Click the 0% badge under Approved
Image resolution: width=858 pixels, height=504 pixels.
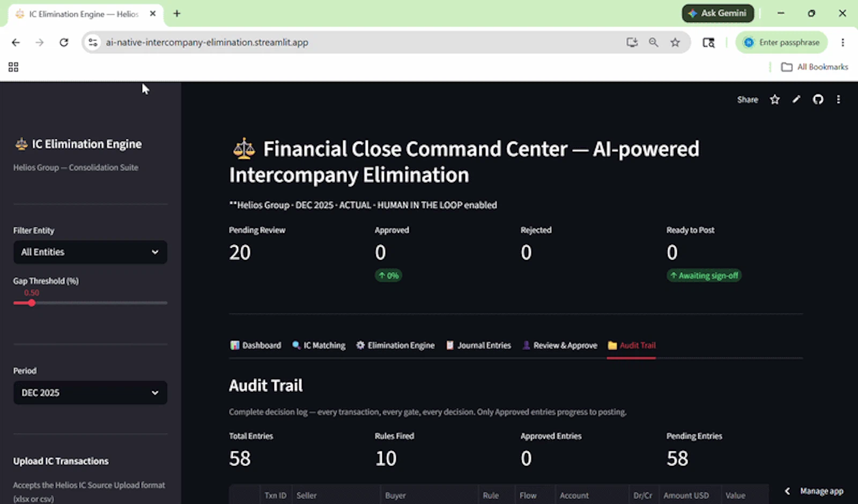pyautogui.click(x=388, y=276)
